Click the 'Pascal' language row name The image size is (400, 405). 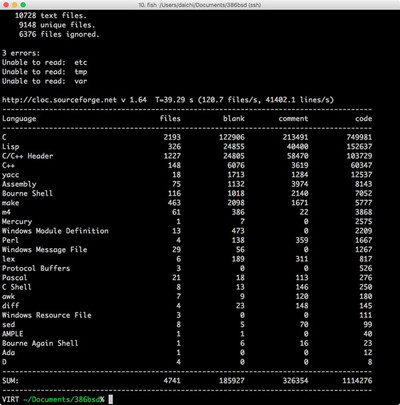coord(15,277)
